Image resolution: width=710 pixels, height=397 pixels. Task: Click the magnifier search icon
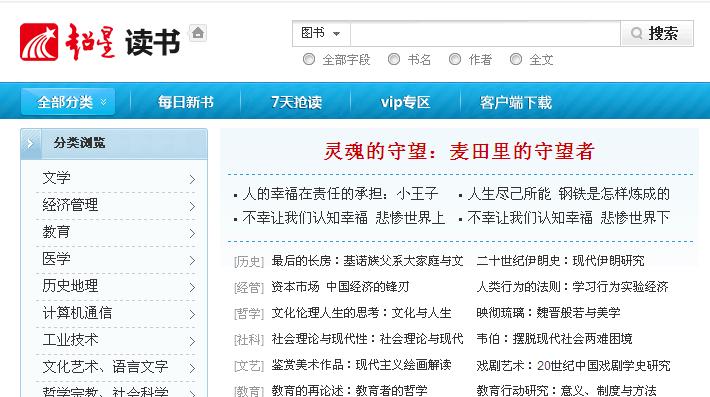pyautogui.click(x=637, y=33)
